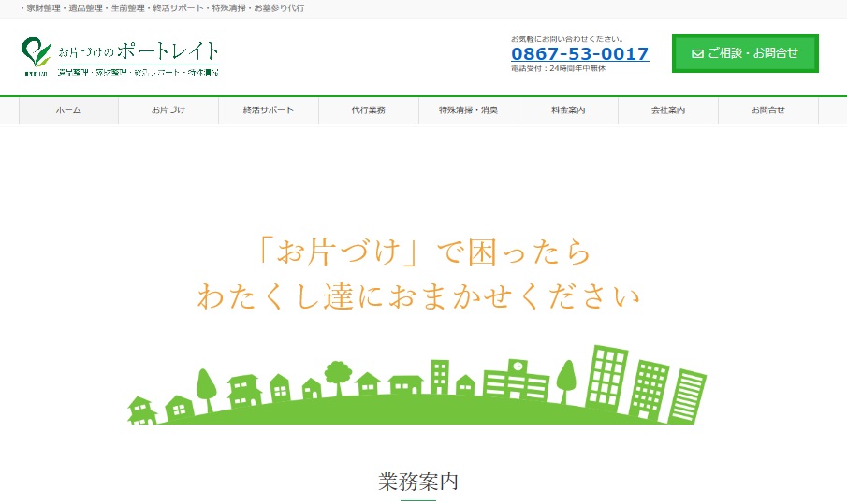The height and width of the screenshot is (504, 847).
Task: Click the わたくし達におまかせください hero text
Action: (x=418, y=297)
